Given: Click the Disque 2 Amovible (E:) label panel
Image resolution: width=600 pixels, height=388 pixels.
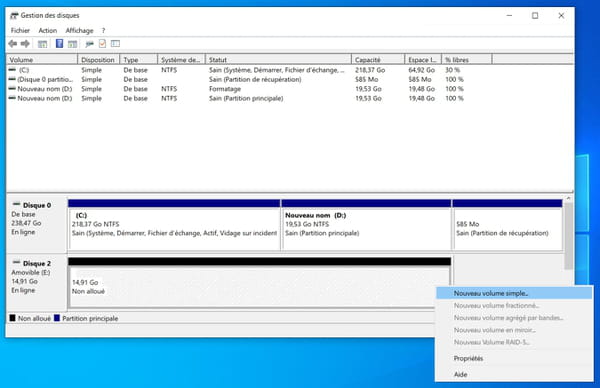Looking at the screenshot, I should (37, 282).
